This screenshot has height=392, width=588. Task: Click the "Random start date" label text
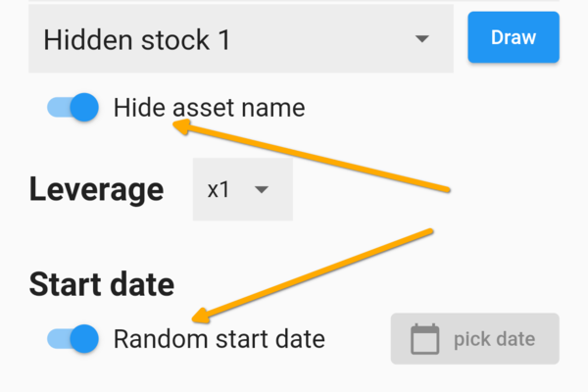(x=219, y=339)
